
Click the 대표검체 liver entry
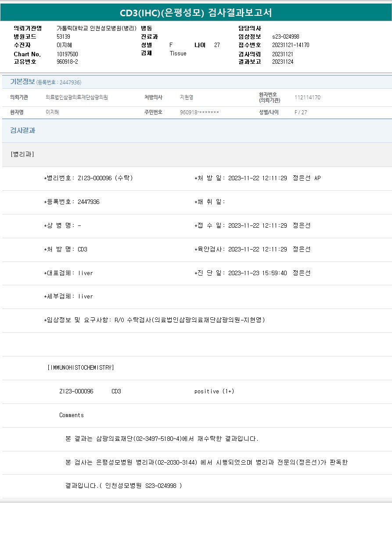point(68,273)
